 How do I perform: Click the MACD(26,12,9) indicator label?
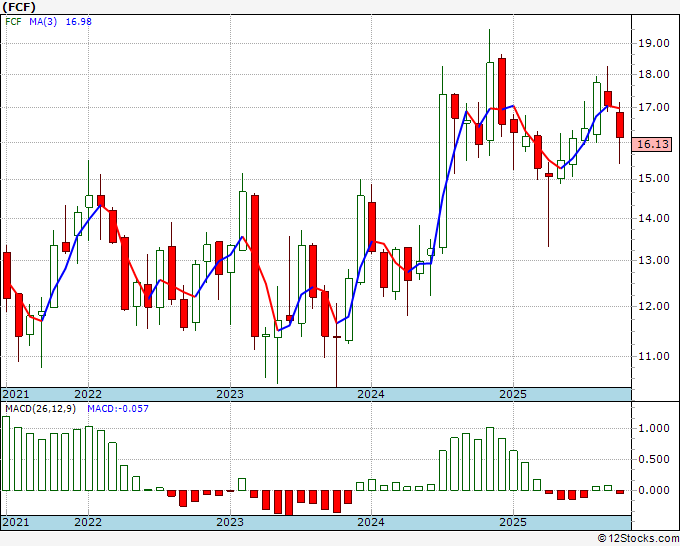point(40,409)
